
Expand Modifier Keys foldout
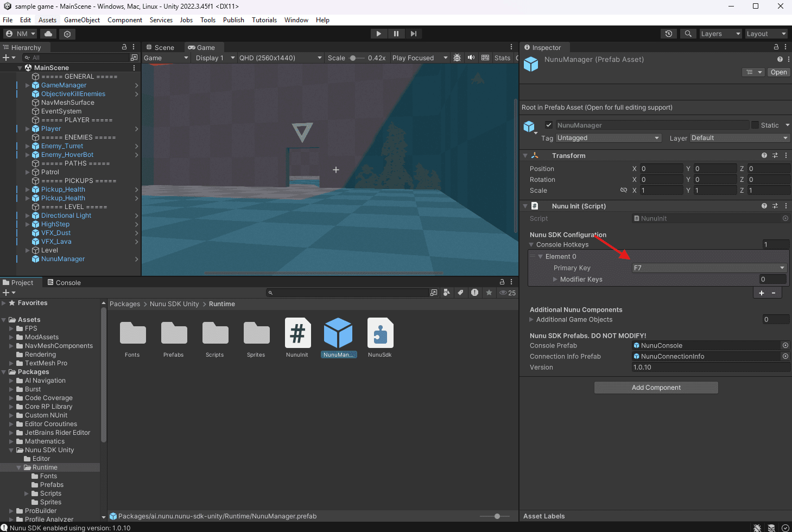(x=555, y=279)
